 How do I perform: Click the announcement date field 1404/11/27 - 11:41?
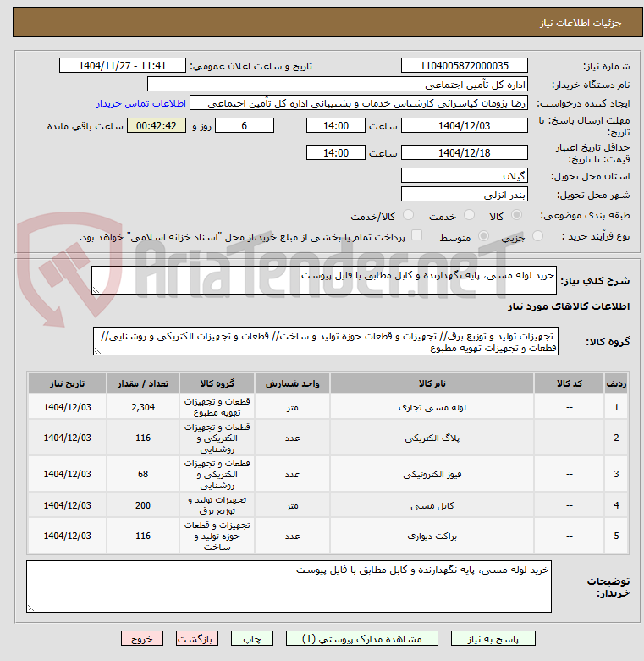coord(122,65)
